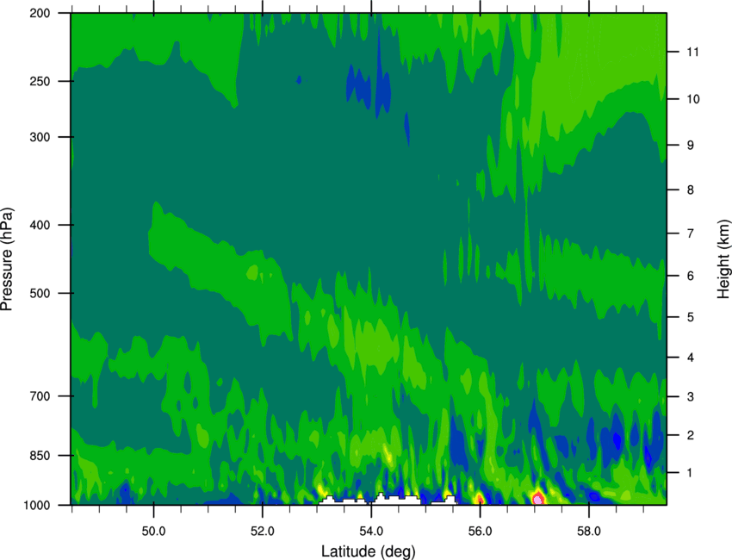Click the 58.0 latitude tick label
The height and width of the screenshot is (560, 732).
[589, 532]
